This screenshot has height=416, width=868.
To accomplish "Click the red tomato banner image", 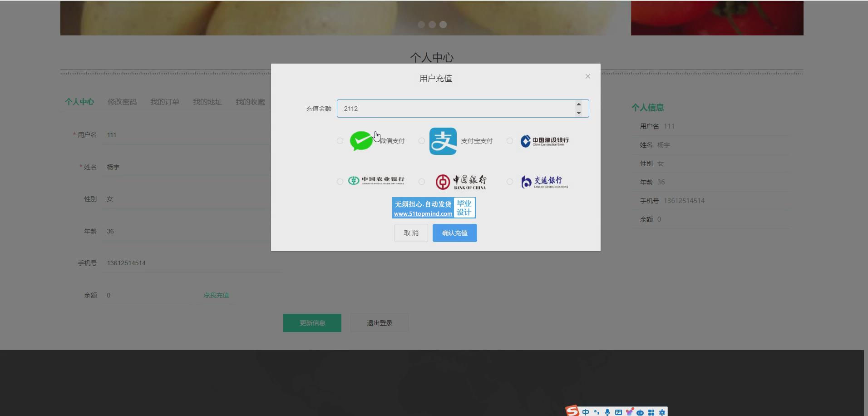I will click(x=717, y=18).
